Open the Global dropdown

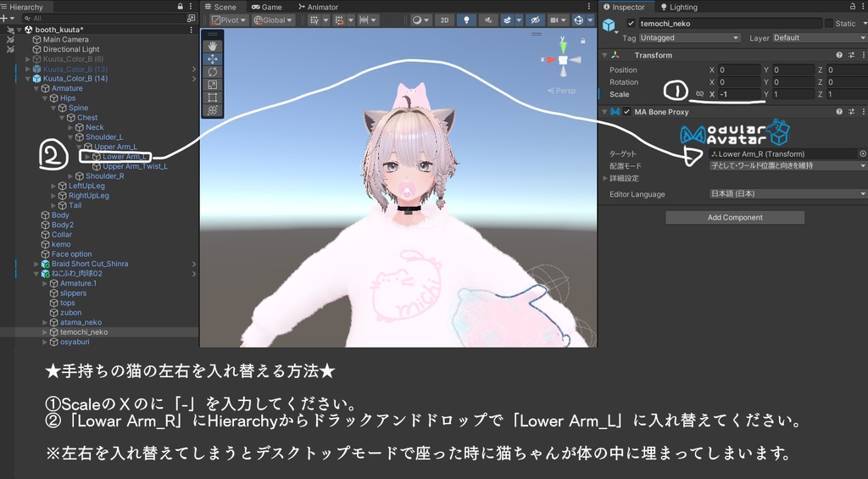click(272, 20)
